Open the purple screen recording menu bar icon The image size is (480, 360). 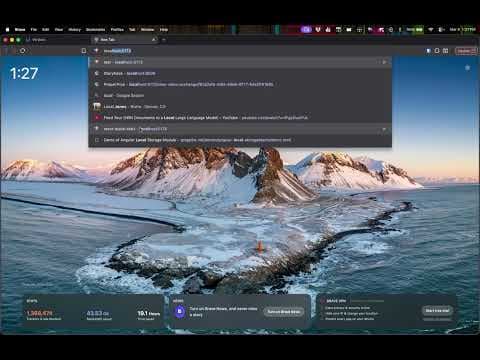click(306, 30)
